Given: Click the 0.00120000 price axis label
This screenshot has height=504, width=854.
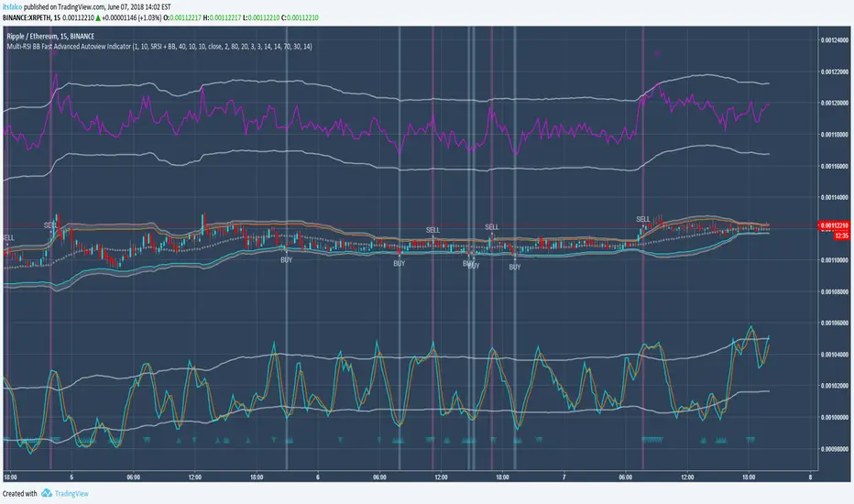Looking at the screenshot, I should coord(835,103).
